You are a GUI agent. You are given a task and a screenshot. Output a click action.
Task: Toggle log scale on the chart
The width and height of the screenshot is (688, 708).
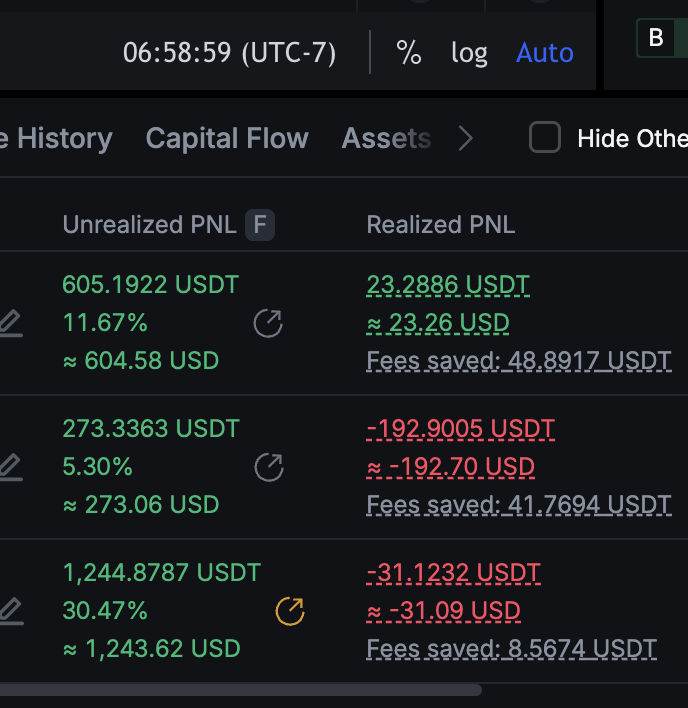click(470, 53)
